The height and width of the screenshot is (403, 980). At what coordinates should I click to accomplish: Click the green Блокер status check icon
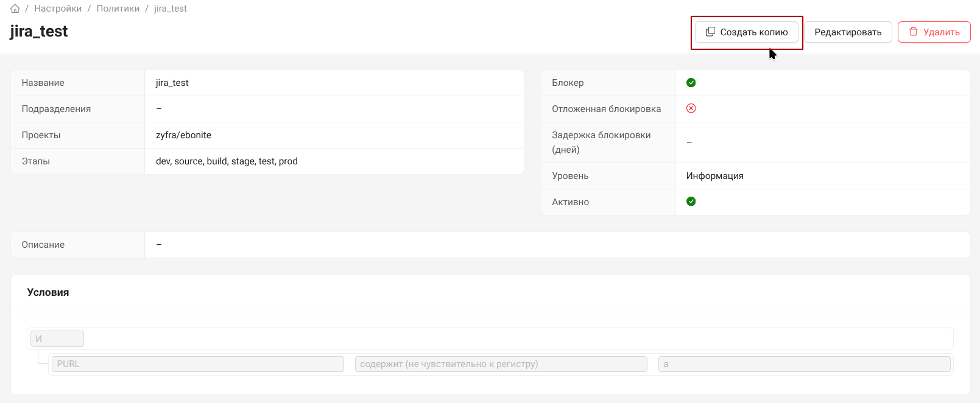(x=691, y=83)
